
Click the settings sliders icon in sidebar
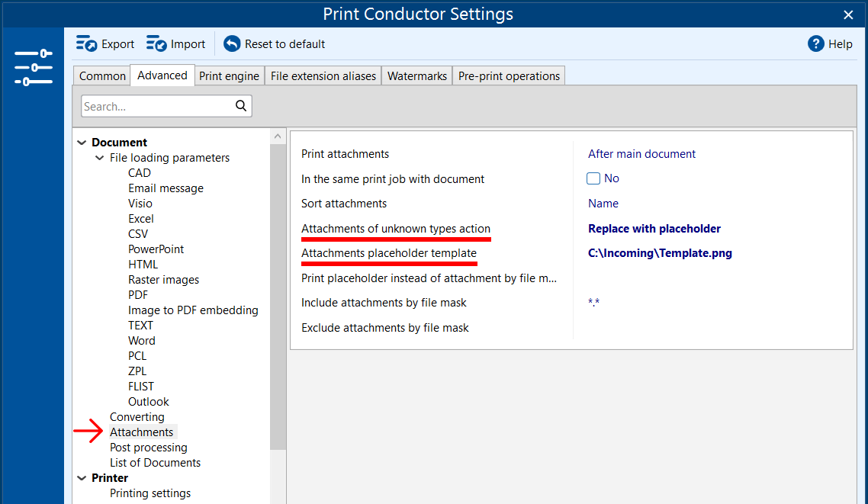[33, 67]
